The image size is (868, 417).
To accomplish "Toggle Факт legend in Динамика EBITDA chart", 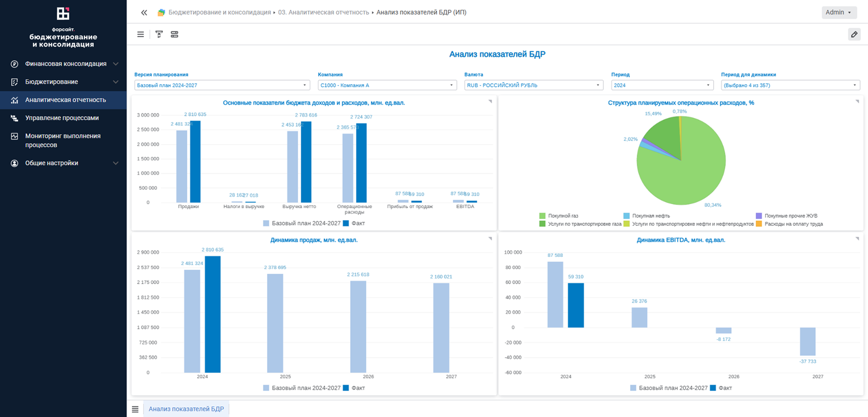I will (721, 388).
